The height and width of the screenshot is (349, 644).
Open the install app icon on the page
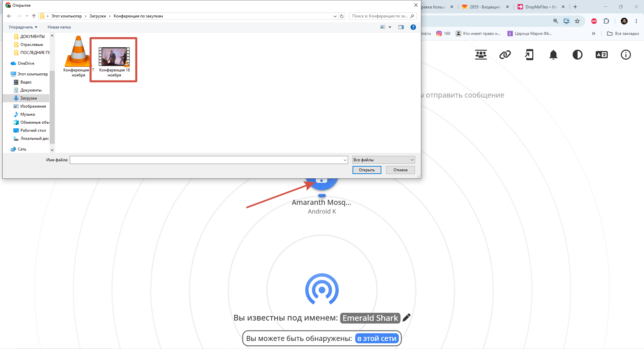(x=529, y=55)
